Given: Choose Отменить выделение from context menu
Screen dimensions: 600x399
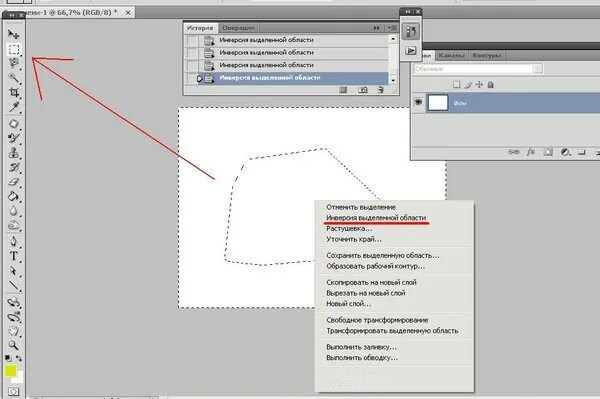Looking at the screenshot, I should click(x=360, y=207).
